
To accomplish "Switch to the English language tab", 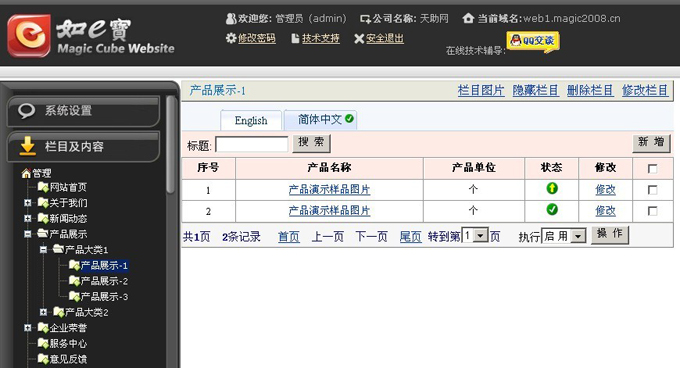I will [x=251, y=120].
